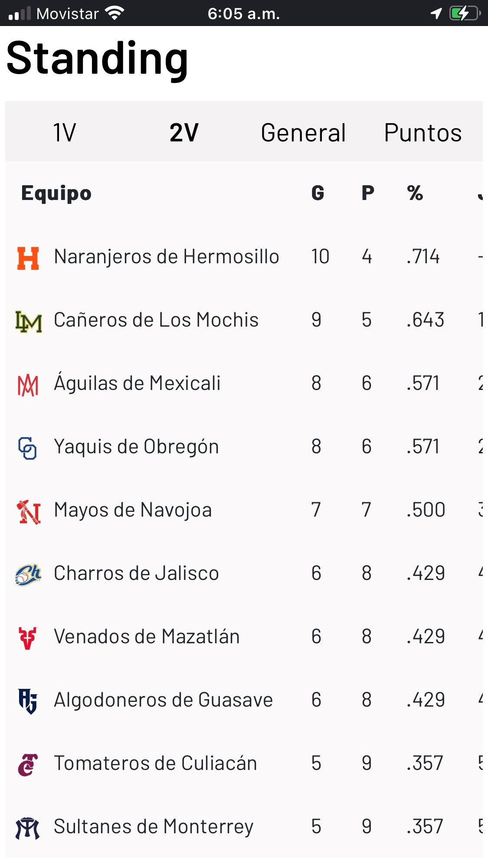
Task: Tap the Charros de Jalisco logo
Action: tap(28, 575)
